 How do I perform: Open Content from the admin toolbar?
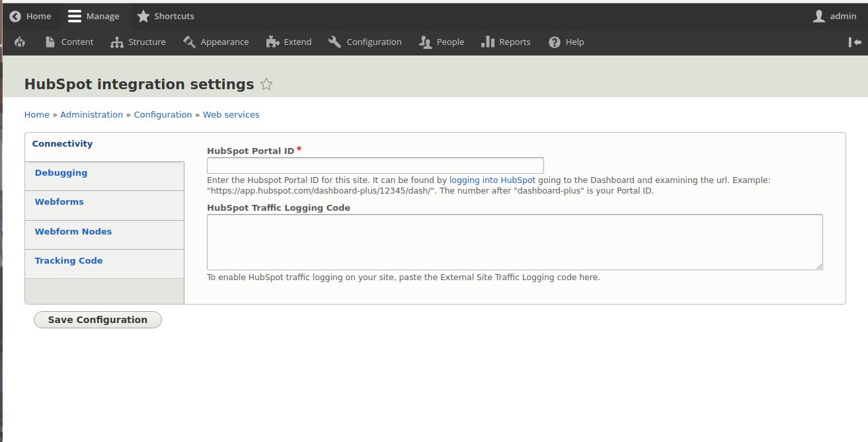(69, 42)
